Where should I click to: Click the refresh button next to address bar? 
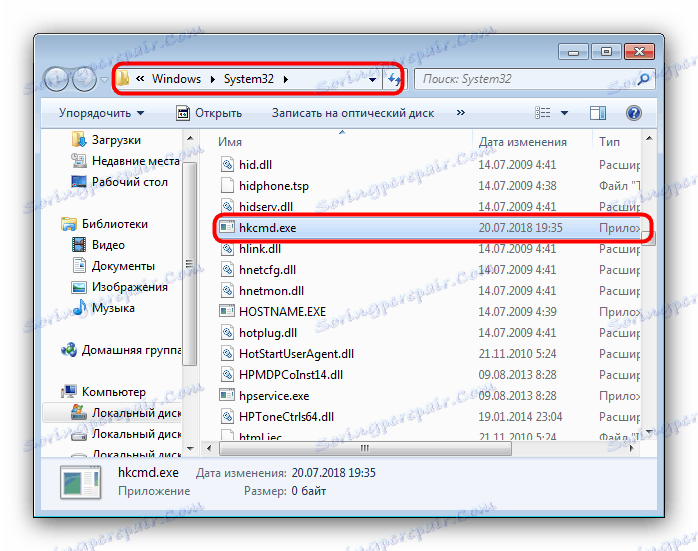click(x=394, y=80)
